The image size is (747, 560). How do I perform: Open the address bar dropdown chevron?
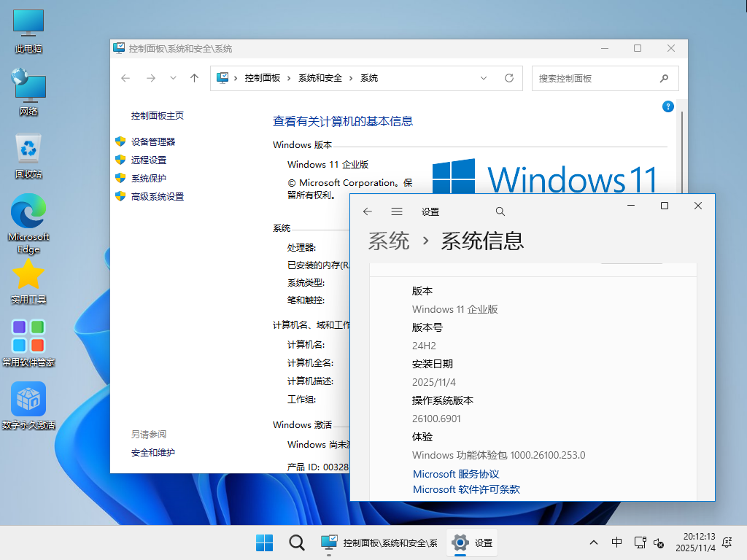pyautogui.click(x=484, y=78)
